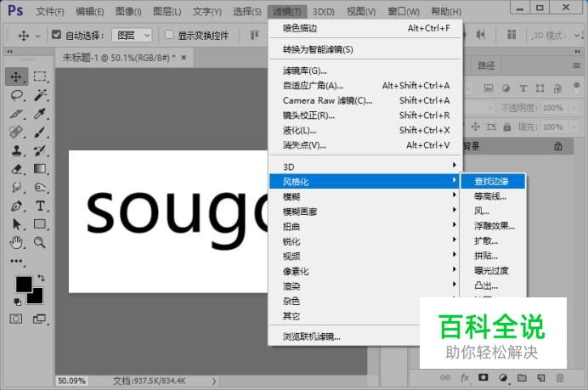Open 滤镜库(G)... from the menu
The height and width of the screenshot is (390, 588).
pos(366,71)
